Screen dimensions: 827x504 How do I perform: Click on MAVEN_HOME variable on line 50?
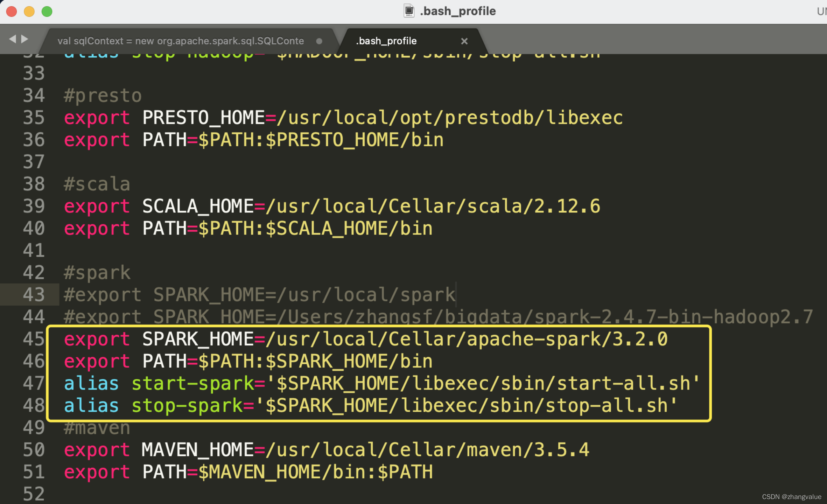click(x=197, y=450)
